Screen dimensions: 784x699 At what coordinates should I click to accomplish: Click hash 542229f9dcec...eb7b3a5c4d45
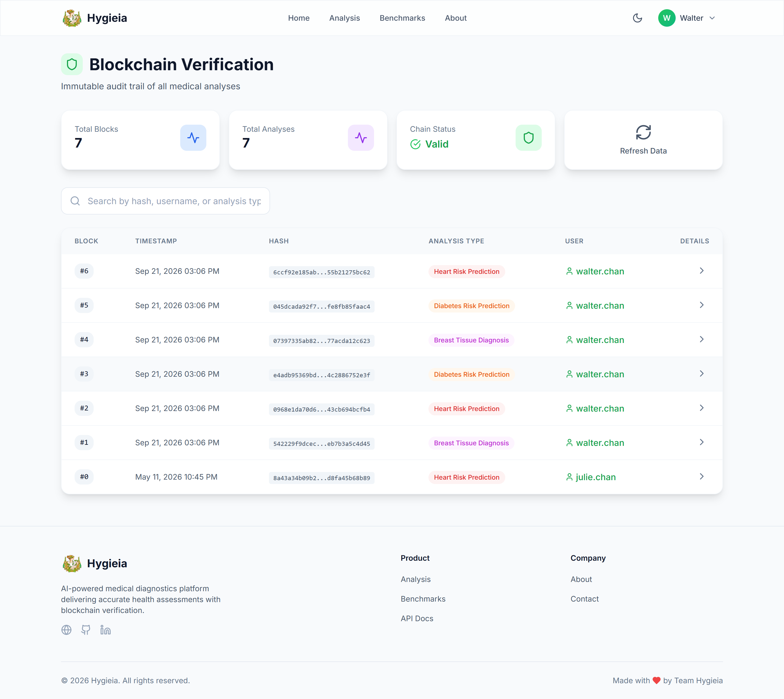click(x=321, y=444)
